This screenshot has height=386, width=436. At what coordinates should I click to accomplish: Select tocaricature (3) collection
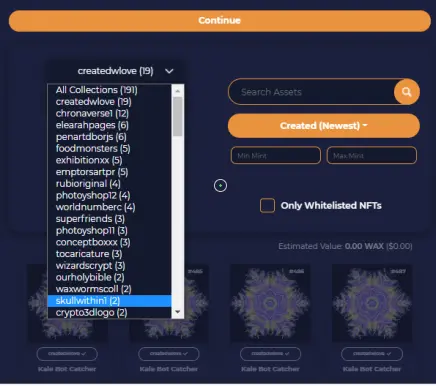(109, 254)
